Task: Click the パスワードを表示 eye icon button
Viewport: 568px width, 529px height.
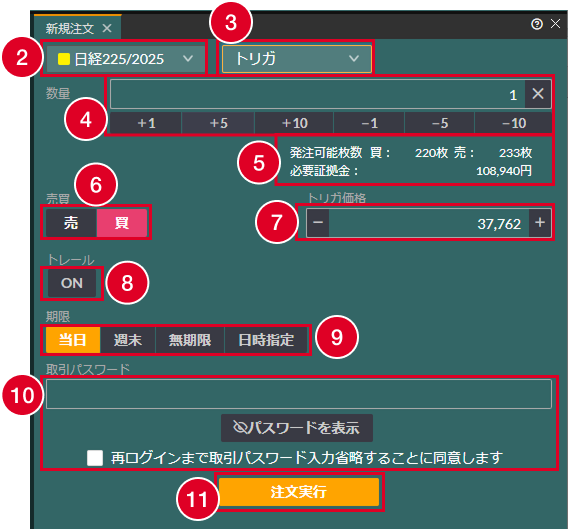Action: pos(297,428)
